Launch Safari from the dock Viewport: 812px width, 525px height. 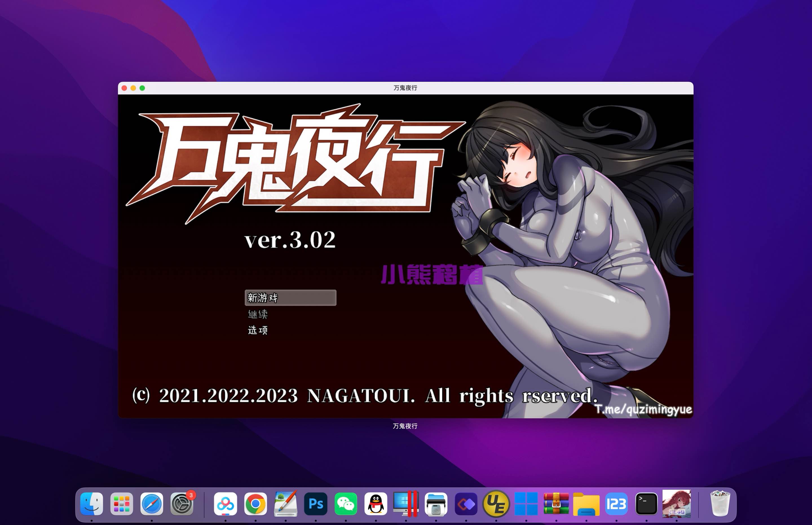[152, 504]
